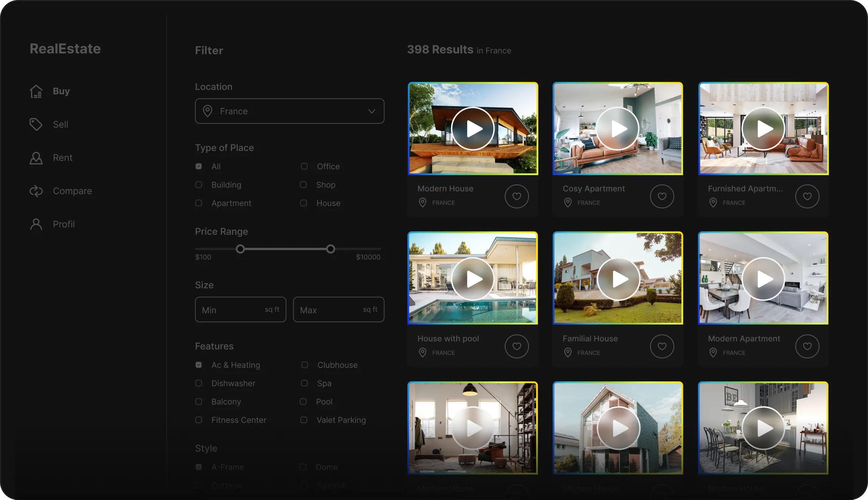Open the Cosy Apartment listing title

click(x=594, y=189)
